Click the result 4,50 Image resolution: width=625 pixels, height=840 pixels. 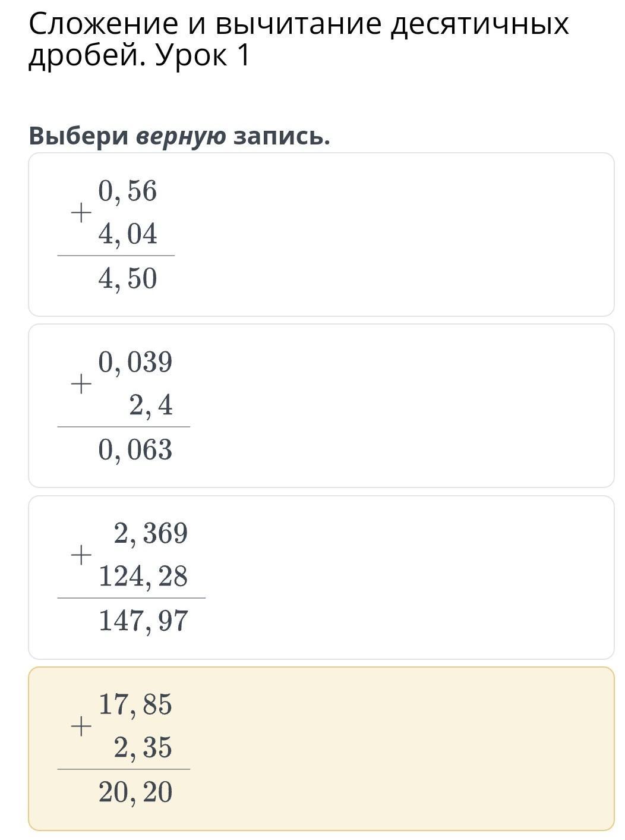pyautogui.click(x=128, y=279)
